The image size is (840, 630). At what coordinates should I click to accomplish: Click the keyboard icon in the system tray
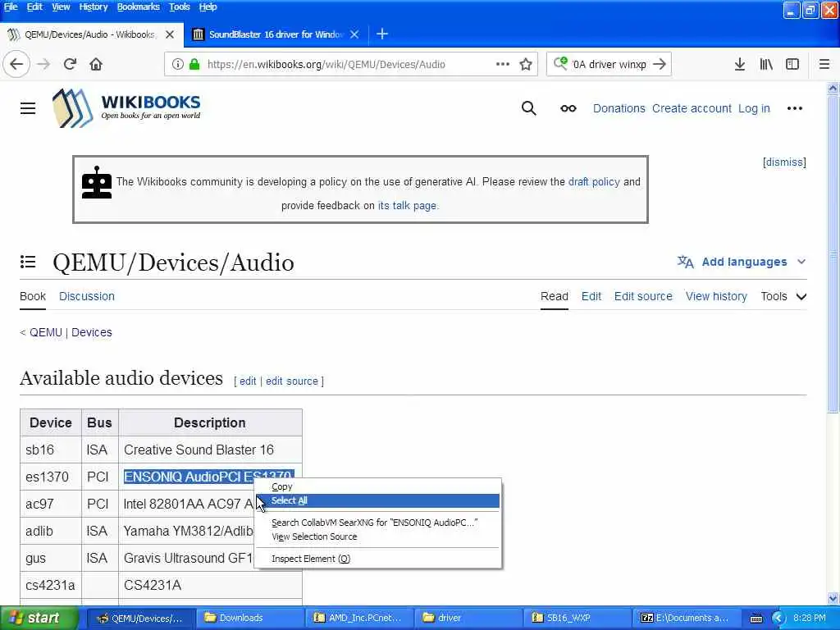(756, 619)
